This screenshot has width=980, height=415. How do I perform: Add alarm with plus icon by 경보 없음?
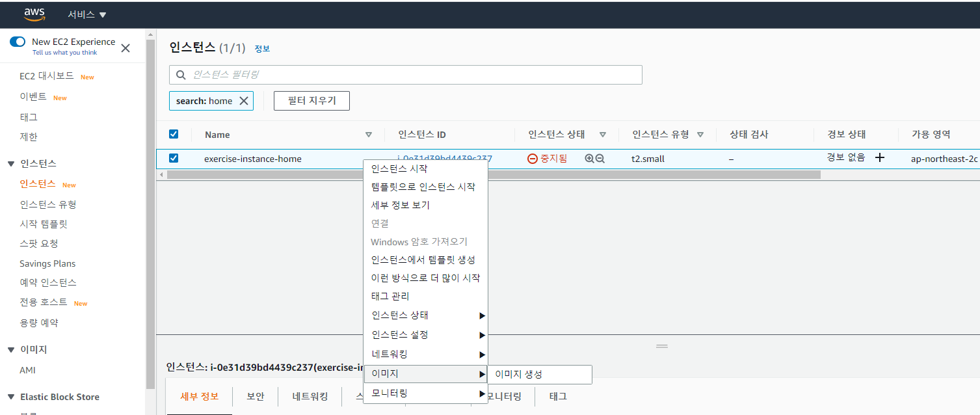pyautogui.click(x=880, y=157)
